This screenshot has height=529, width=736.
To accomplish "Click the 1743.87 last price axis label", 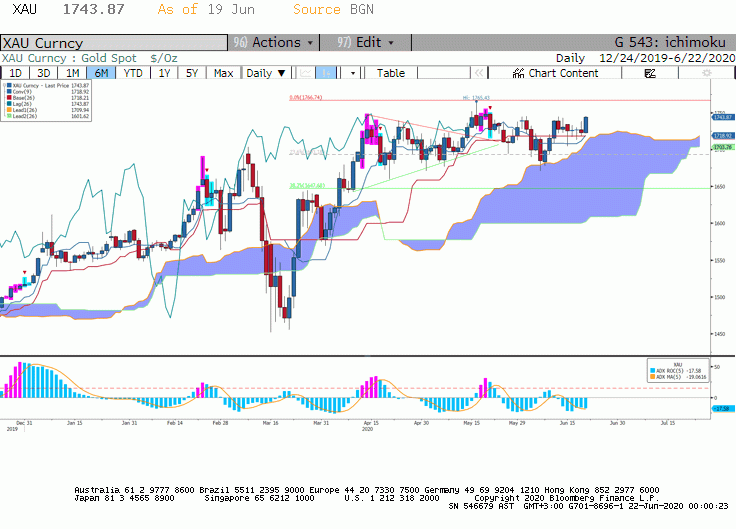I will click(x=723, y=117).
